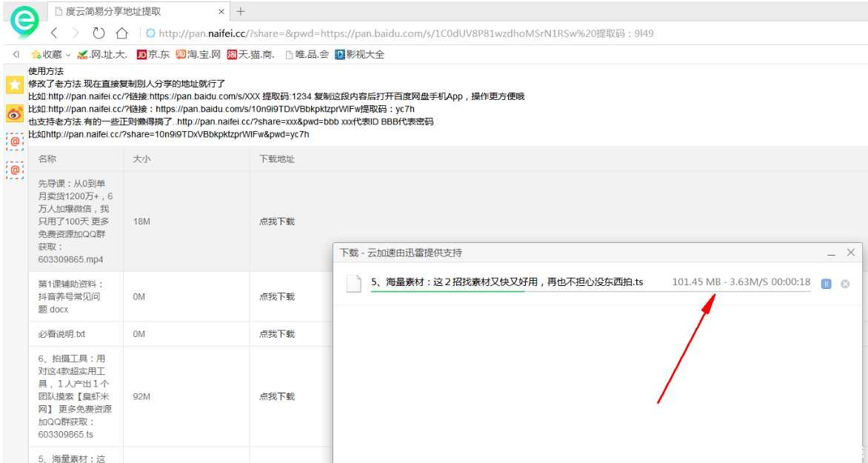Reload the current page
The image size is (868, 463).
click(99, 33)
